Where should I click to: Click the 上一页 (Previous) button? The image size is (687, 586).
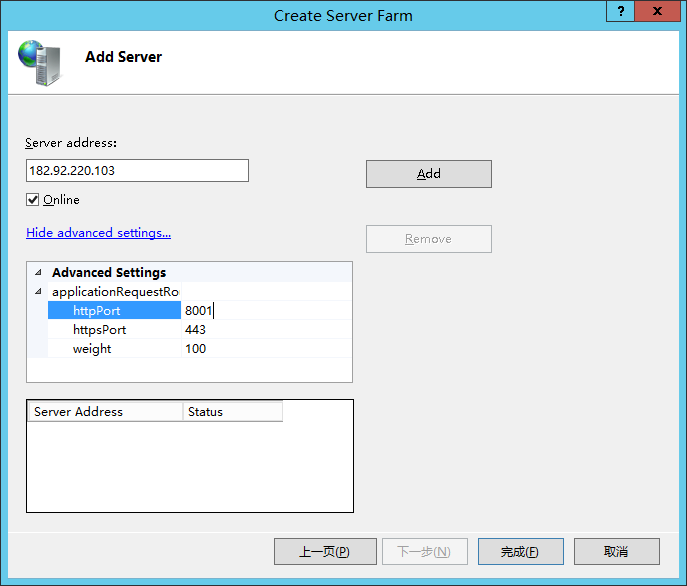[x=325, y=552]
